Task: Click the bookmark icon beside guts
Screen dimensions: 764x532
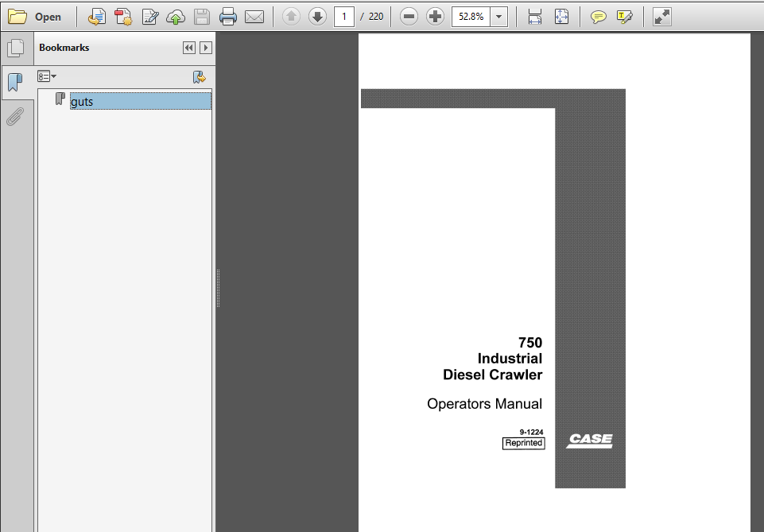Action: click(x=60, y=99)
